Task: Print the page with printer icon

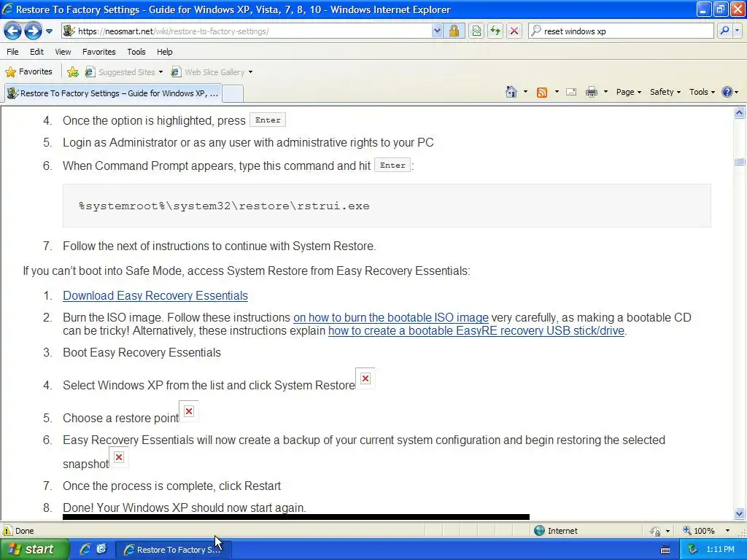Action: 591,92
